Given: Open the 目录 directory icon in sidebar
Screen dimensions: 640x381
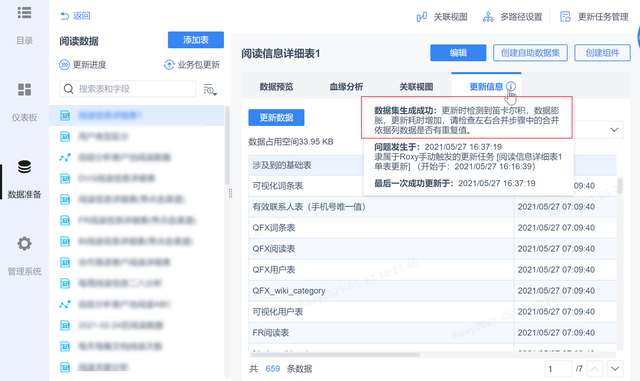Looking at the screenshot, I should click(x=24, y=13).
